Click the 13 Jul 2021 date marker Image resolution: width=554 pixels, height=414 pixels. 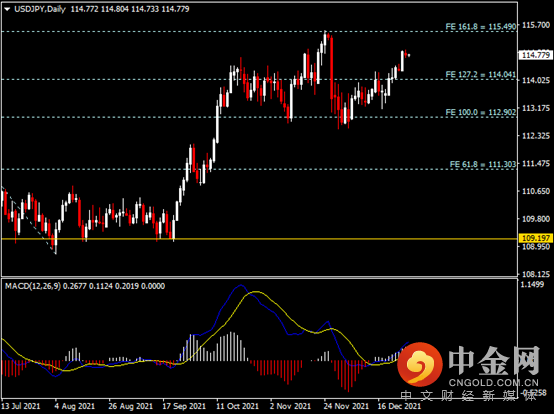(x=20, y=406)
